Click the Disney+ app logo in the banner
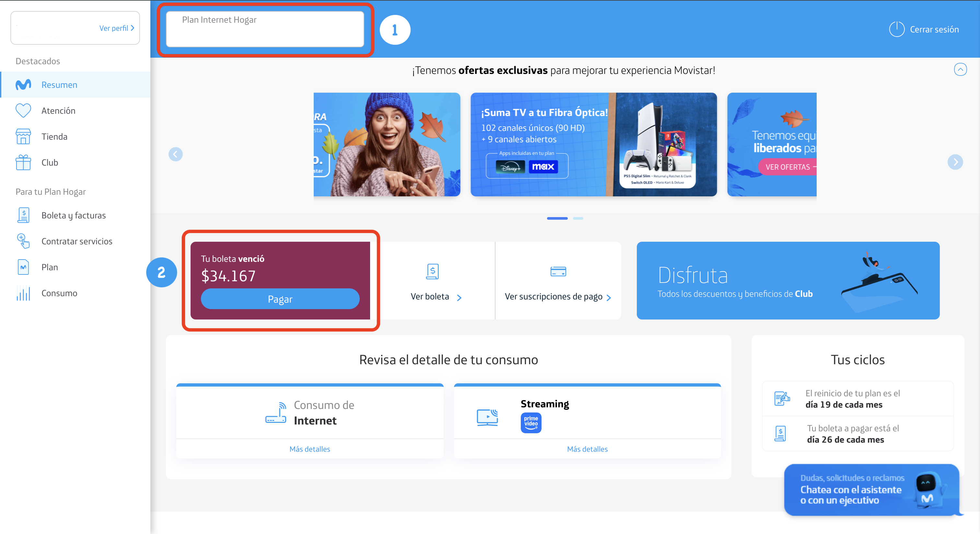Screen dimensions: 980x534 pos(510,167)
